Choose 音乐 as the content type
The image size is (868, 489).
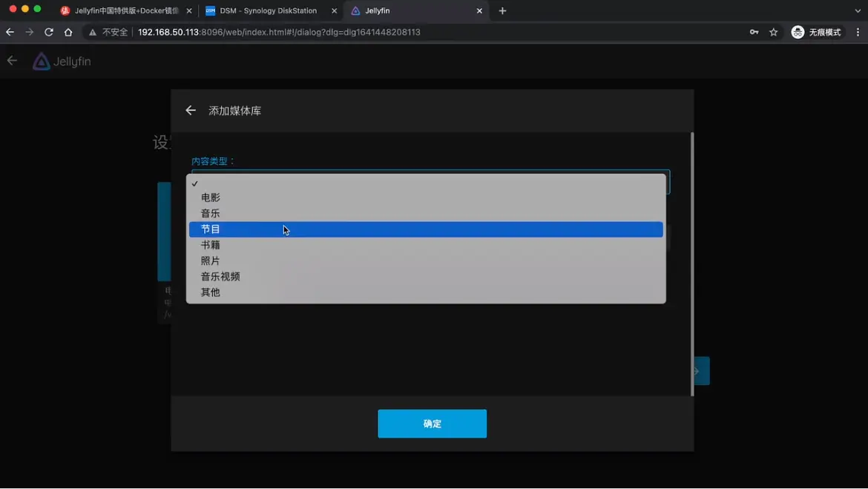click(x=211, y=213)
